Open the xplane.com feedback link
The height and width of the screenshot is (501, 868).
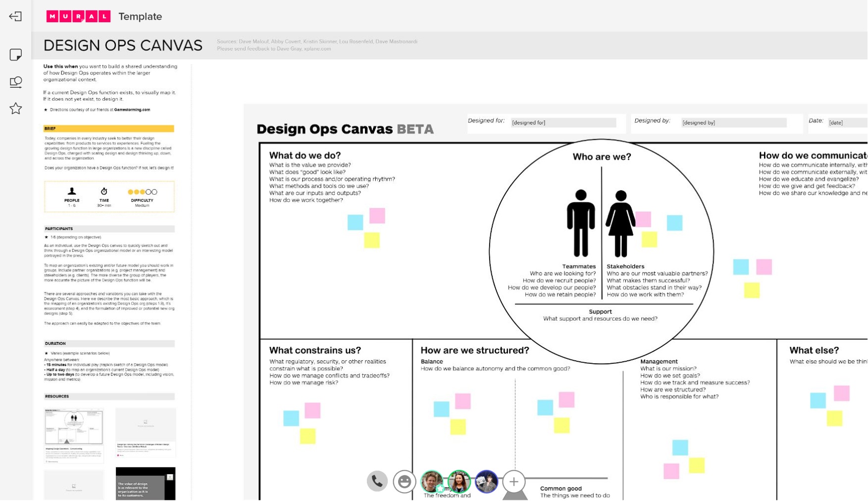(x=319, y=49)
